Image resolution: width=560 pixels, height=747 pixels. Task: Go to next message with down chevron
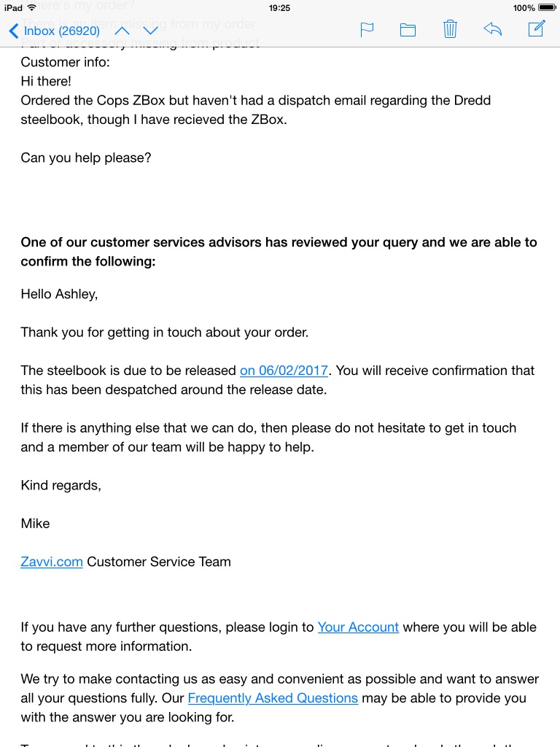(x=150, y=31)
